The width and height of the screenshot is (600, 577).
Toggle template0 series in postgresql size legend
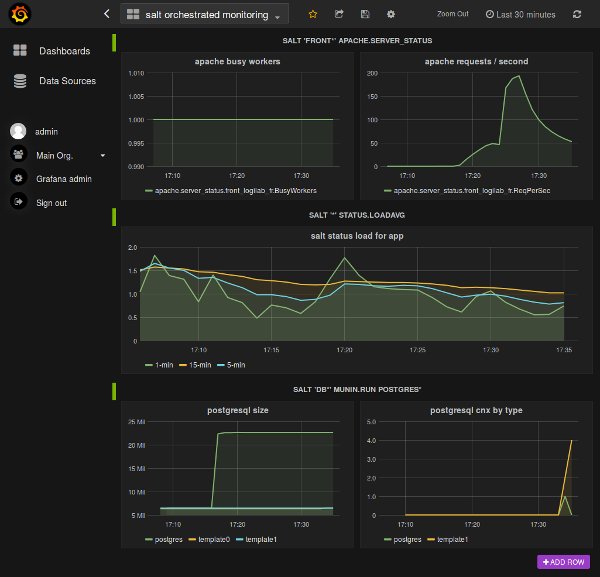click(x=209, y=540)
